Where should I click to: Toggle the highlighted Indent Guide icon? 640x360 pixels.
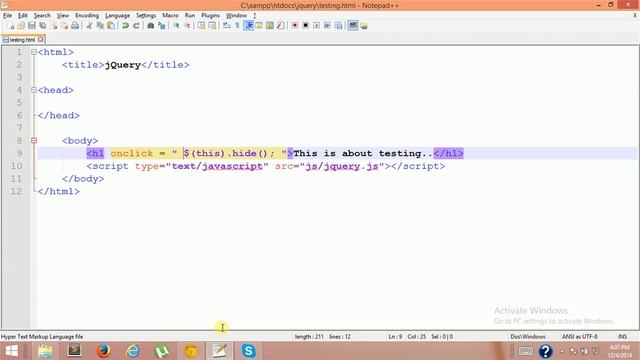coord(248,26)
